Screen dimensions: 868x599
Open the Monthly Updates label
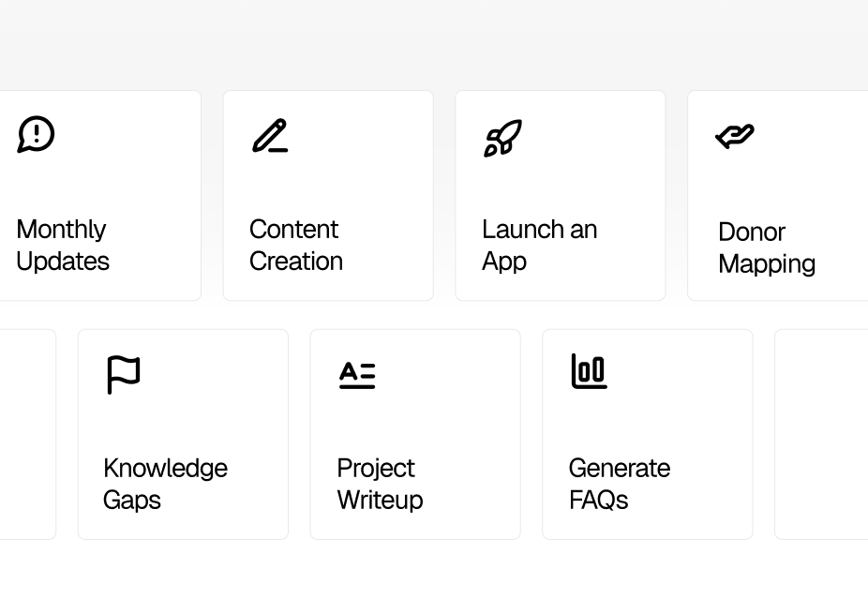tap(63, 246)
